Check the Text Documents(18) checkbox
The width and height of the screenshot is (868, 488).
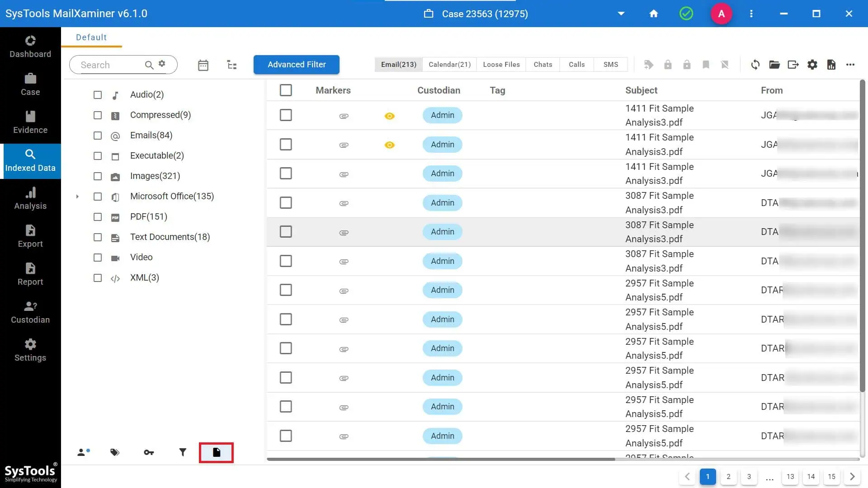point(98,237)
